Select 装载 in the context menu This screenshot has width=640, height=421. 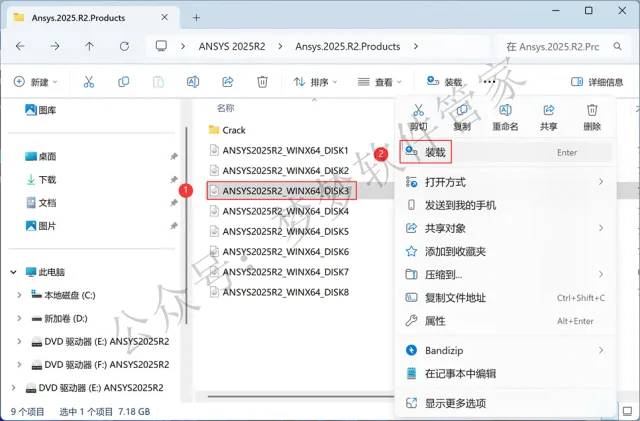[505, 152]
